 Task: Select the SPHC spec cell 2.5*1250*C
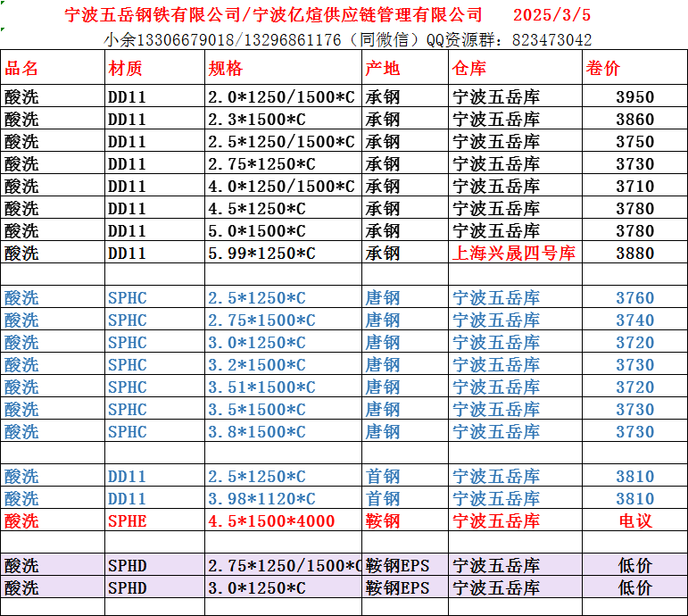[x=284, y=297]
